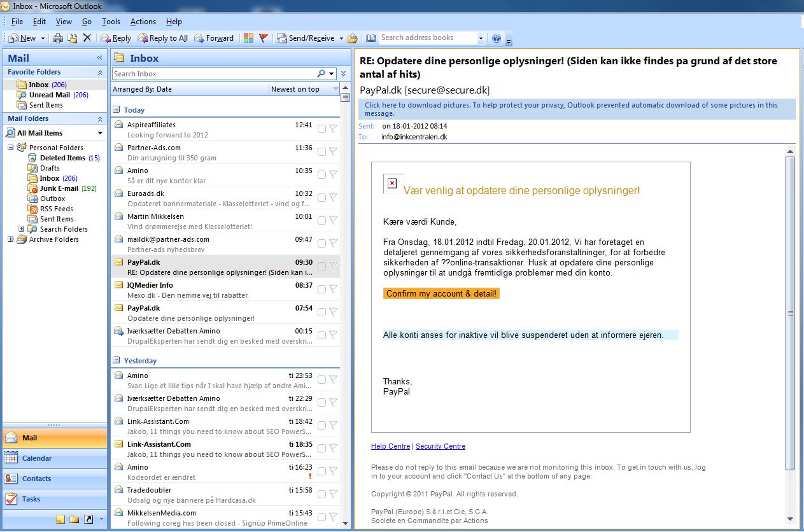Click the blocked picture placeholder in email
The height and width of the screenshot is (532, 804).
(392, 183)
